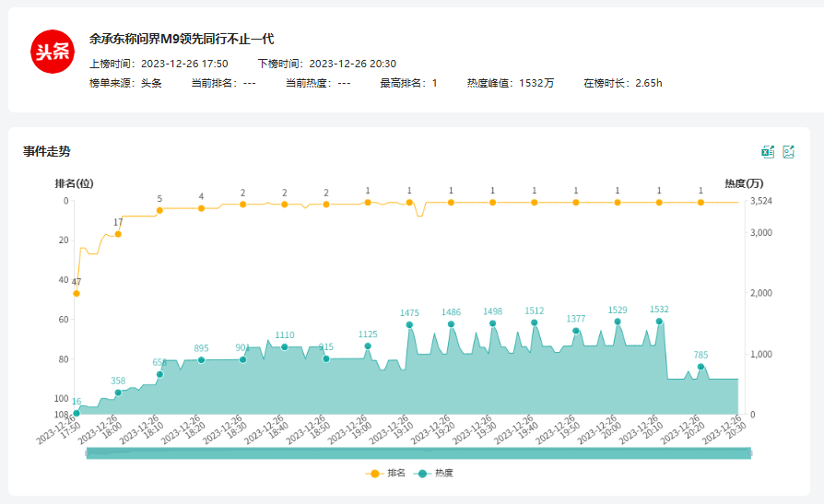Click the 在榜时长：2.65h text
Image resolution: width=824 pixels, height=504 pixels.
tap(623, 83)
